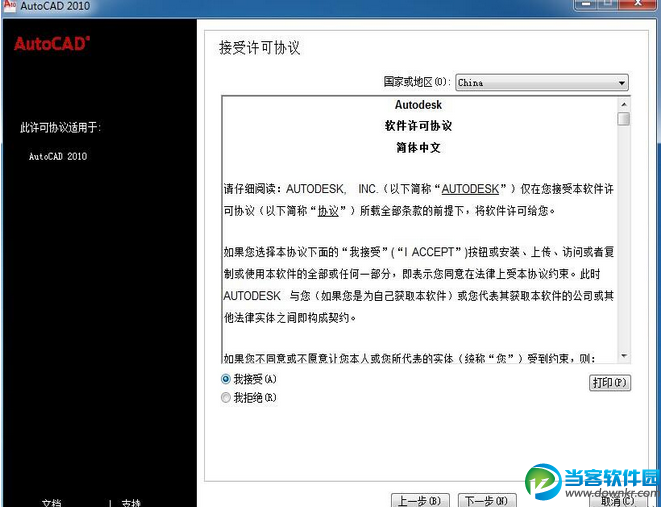Select the 我接受 (I accept) radio button
This screenshot has height=507, width=661.
226,379
